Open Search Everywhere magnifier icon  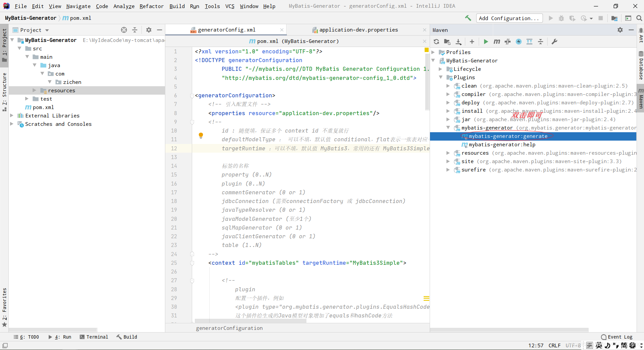[639, 18]
